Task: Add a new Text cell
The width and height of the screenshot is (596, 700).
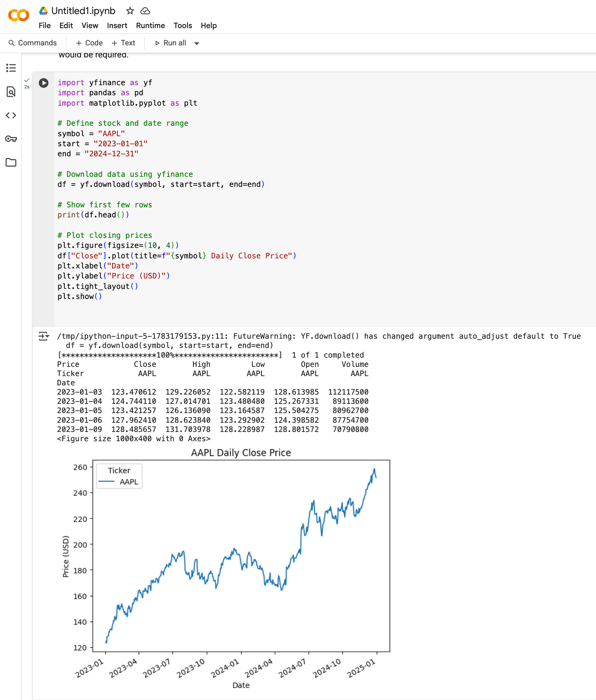Action: [123, 43]
